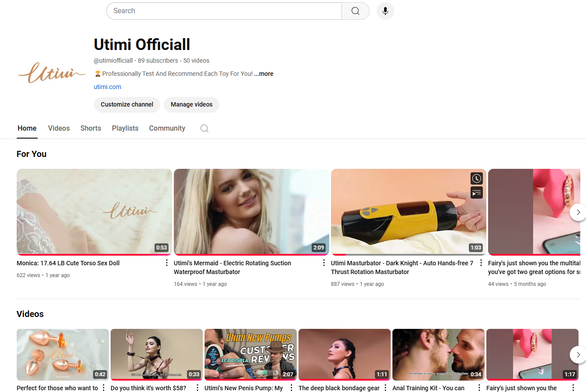Open the 0:33 video thumbnail in Videos row
The width and height of the screenshot is (586, 392).
(157, 354)
